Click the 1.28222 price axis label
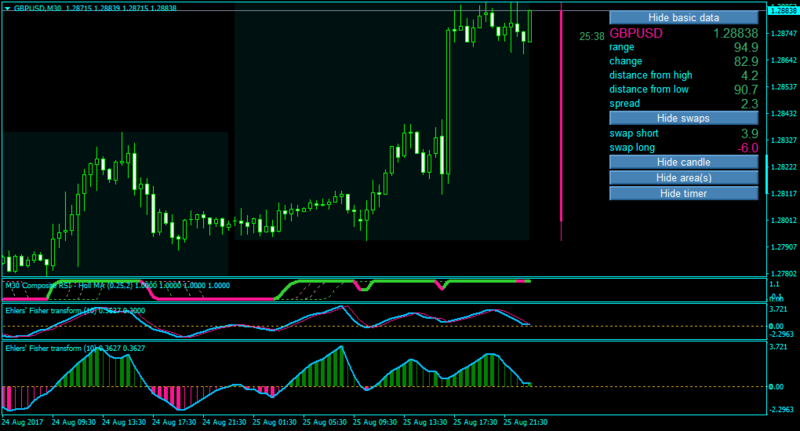Image resolution: width=800 pixels, height=431 pixels. 784,167
